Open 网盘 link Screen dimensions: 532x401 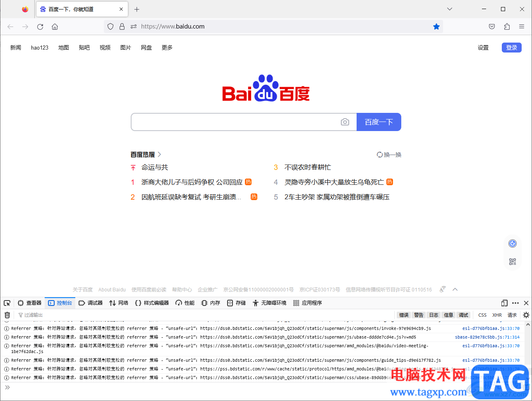coord(146,48)
